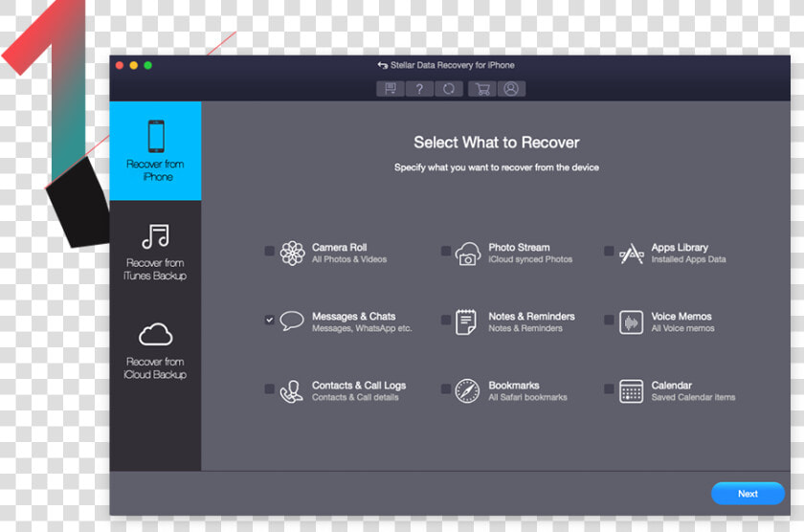Image resolution: width=804 pixels, height=532 pixels.
Task: Click the Camera Roll flower icon
Action: coord(292,254)
